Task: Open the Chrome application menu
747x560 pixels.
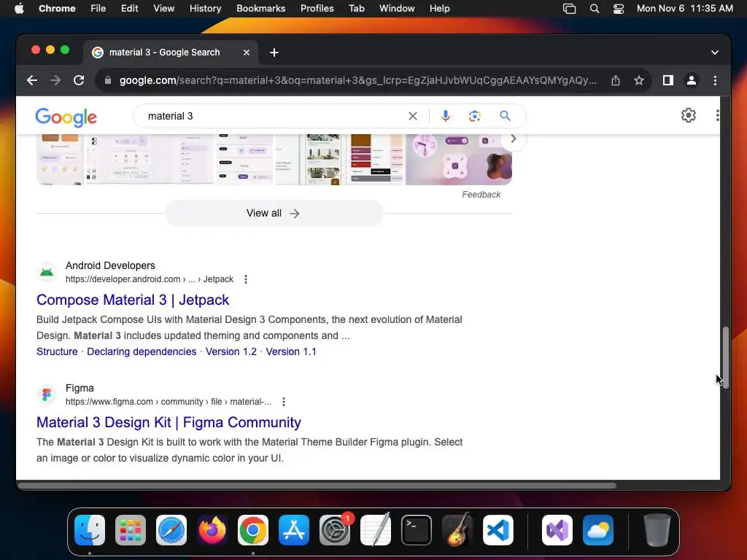Action: coord(57,9)
